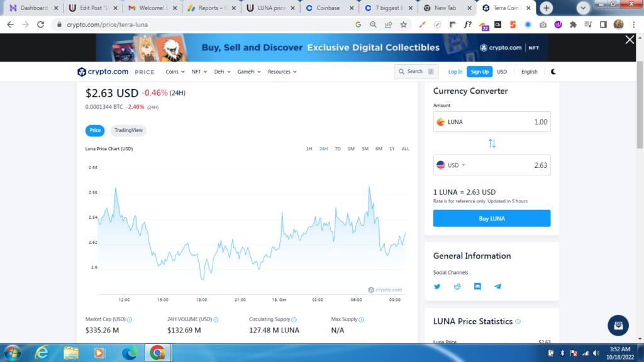The image size is (644, 362).
Task: Show 24H Volume info tooltip icon
Action: pos(216,320)
